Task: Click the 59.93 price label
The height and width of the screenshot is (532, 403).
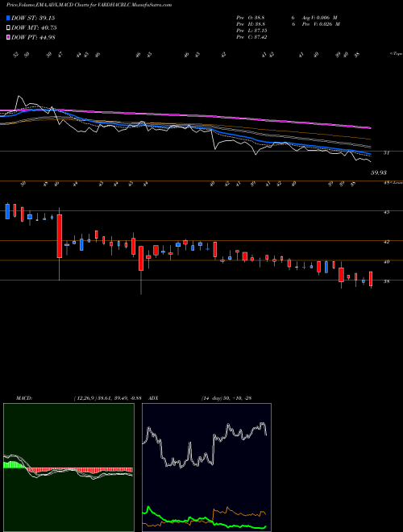Action: tap(379, 172)
